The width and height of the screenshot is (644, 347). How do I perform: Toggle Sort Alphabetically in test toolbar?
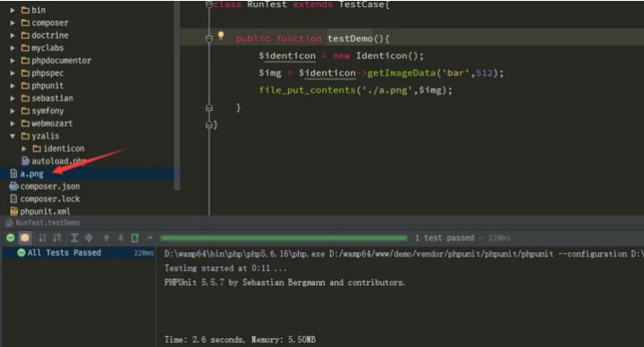tap(42, 238)
